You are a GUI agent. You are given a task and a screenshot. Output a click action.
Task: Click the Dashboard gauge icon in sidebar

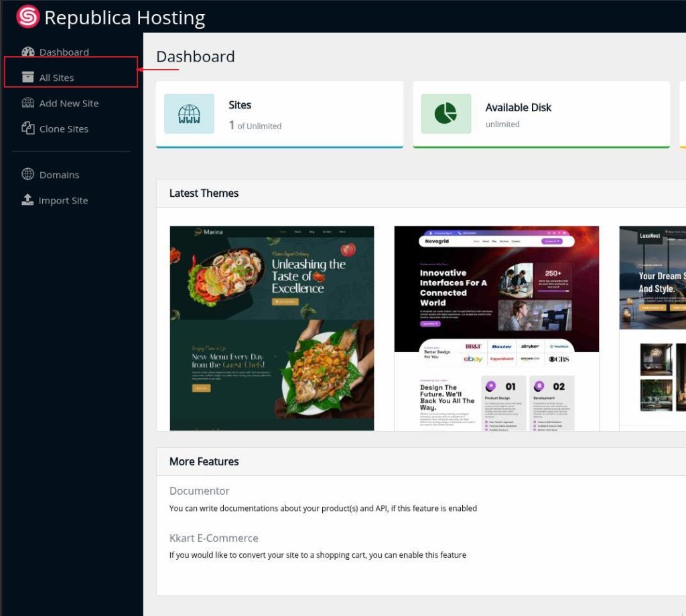(x=27, y=52)
